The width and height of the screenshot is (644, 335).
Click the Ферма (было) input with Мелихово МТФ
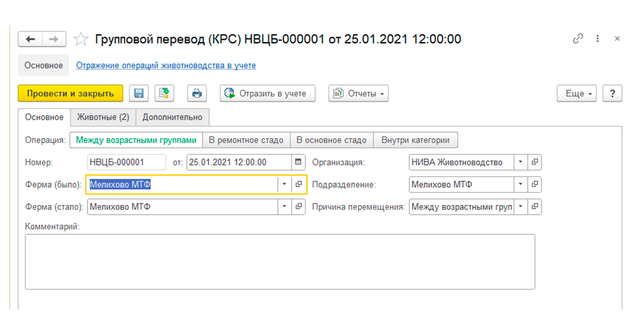[183, 184]
